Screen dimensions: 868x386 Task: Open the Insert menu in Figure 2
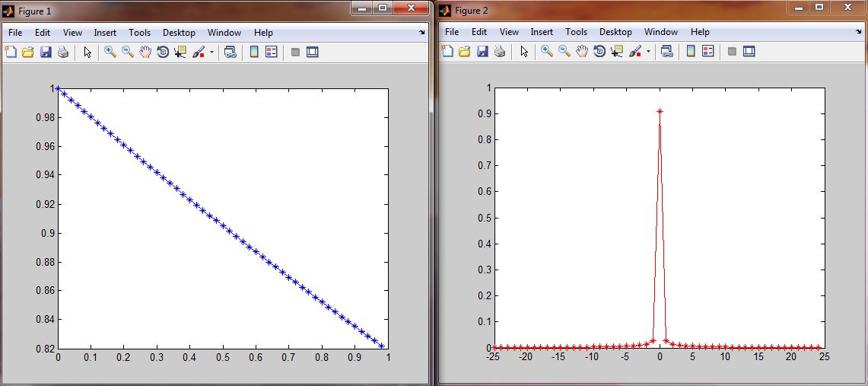[542, 32]
